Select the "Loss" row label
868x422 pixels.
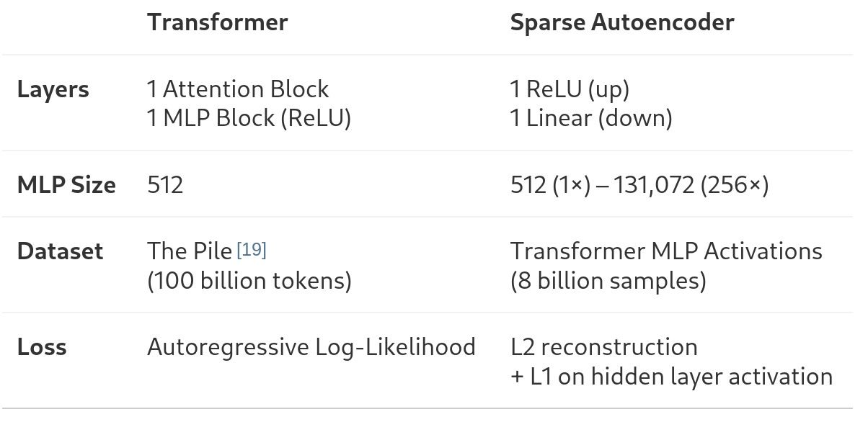[x=42, y=347]
